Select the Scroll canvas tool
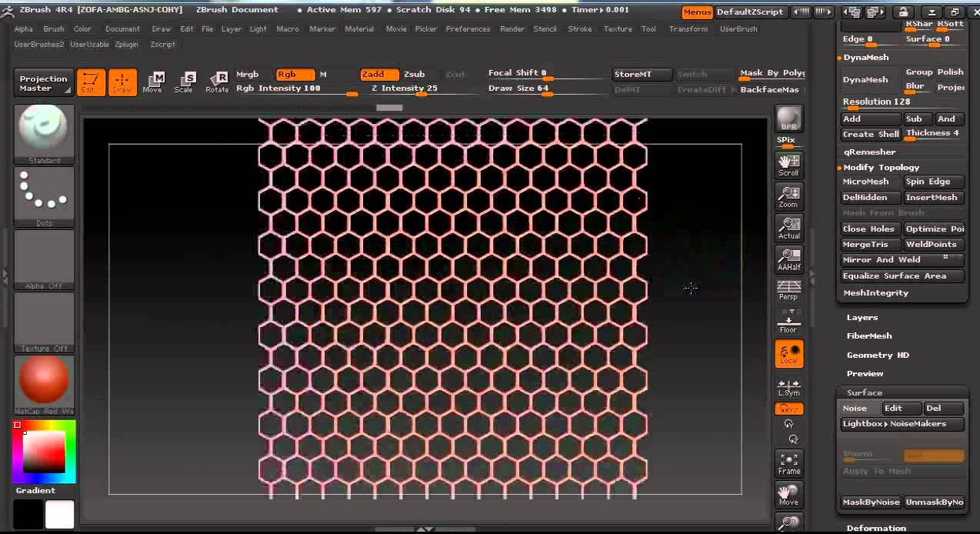The height and width of the screenshot is (534, 980). pyautogui.click(x=789, y=165)
